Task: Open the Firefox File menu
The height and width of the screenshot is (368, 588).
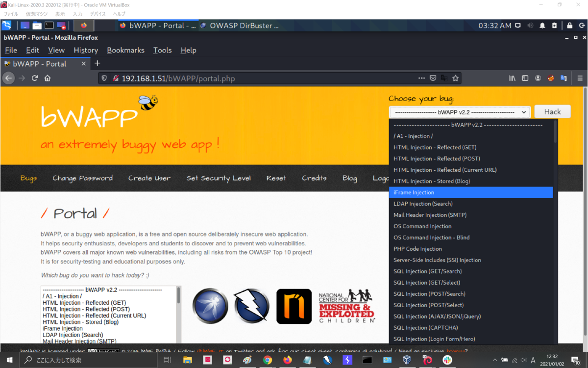Action: click(x=11, y=50)
